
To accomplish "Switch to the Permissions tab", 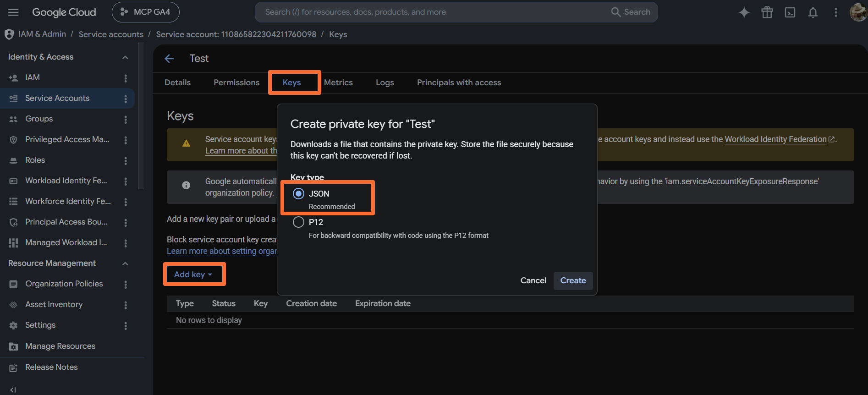I will pyautogui.click(x=236, y=82).
